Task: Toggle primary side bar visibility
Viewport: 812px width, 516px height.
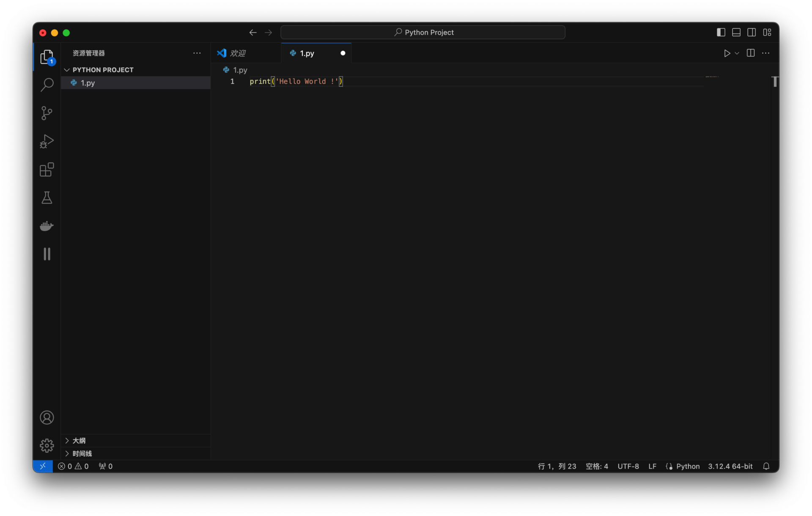Action: [x=721, y=32]
